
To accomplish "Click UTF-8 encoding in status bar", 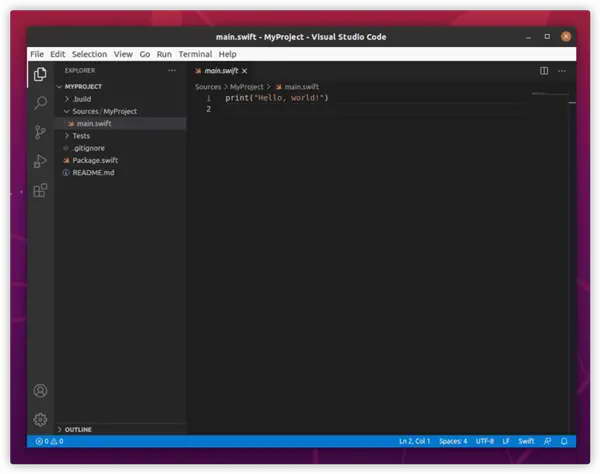I will 485,441.
